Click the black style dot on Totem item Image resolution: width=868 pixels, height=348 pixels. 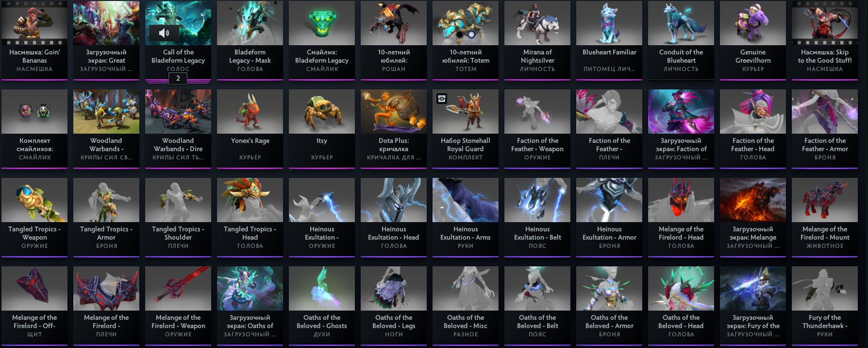[460, 35]
